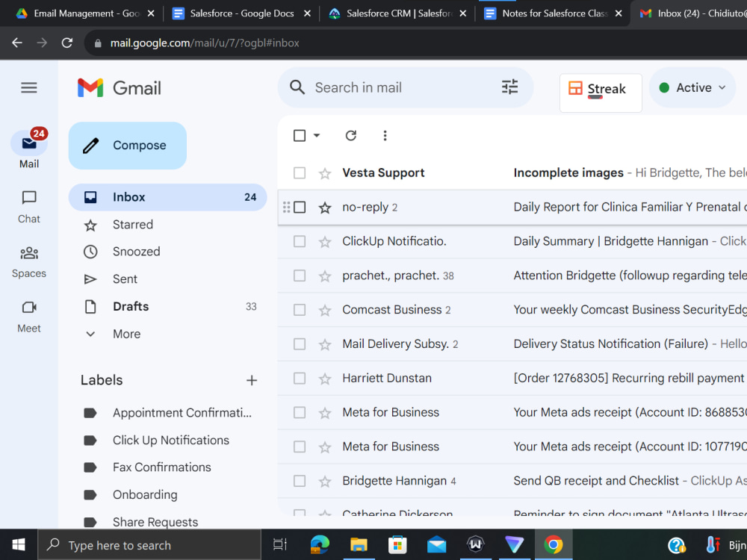This screenshot has width=747, height=560.
Task: Open the Drafts folder
Action: click(x=167, y=307)
